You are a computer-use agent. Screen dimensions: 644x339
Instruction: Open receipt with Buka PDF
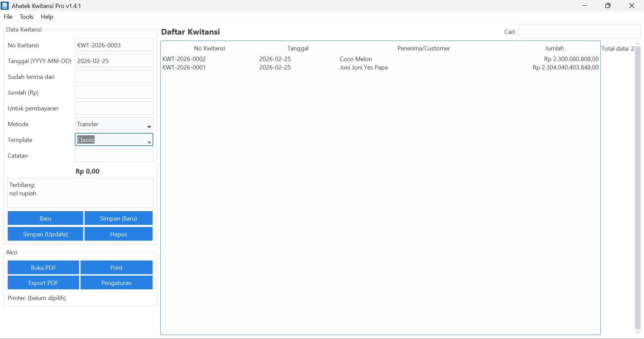pos(43,268)
